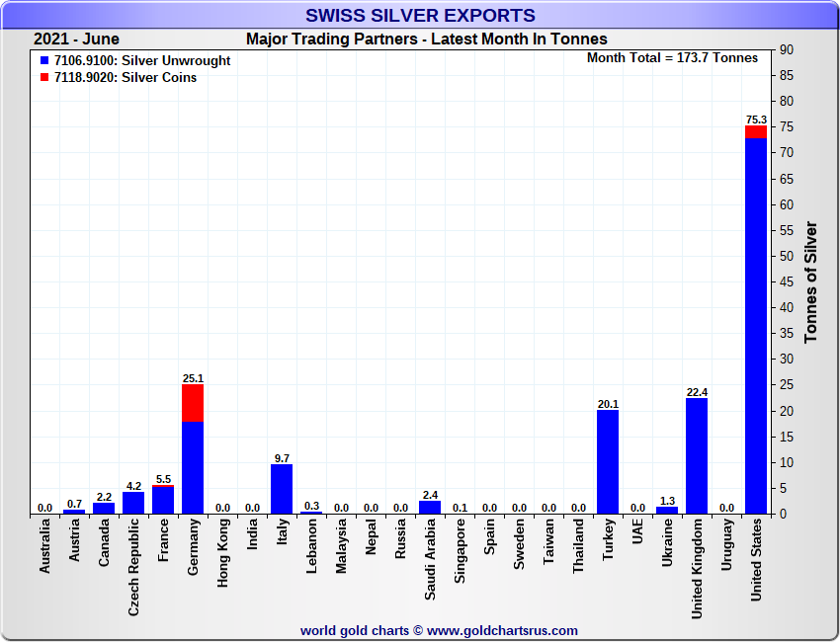
Task: Click the SWISS SILVER EXPORTS title
Action: (x=420, y=15)
